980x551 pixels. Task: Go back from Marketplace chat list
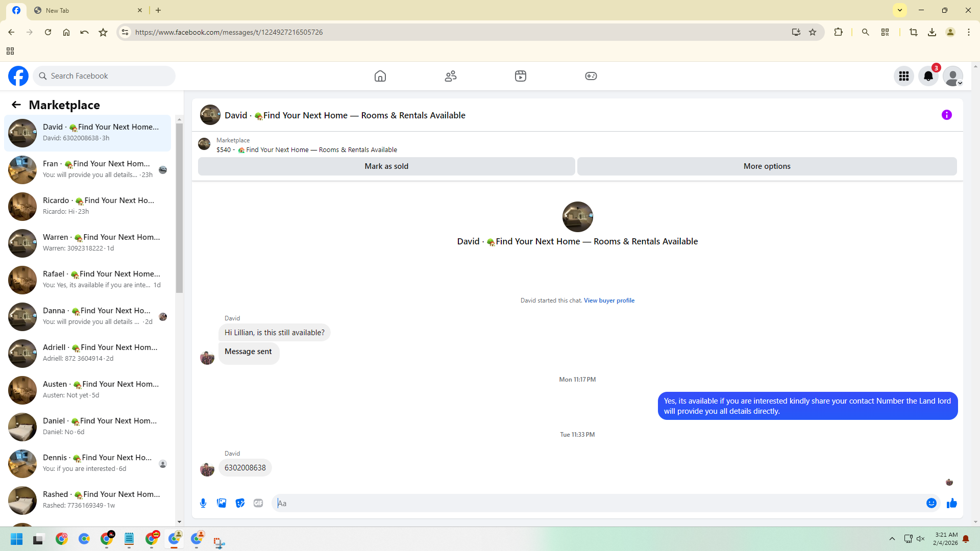pyautogui.click(x=16, y=105)
